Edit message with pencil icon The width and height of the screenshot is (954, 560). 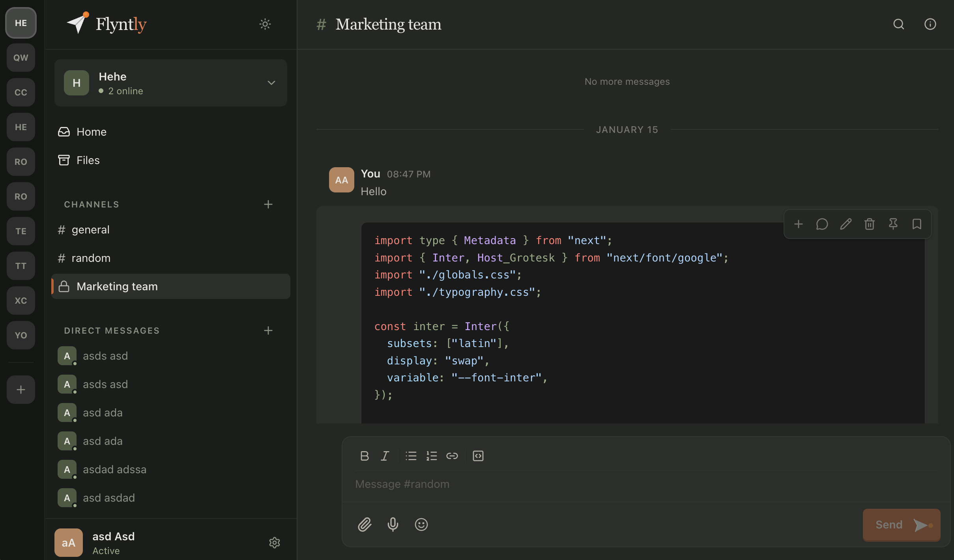(x=846, y=224)
